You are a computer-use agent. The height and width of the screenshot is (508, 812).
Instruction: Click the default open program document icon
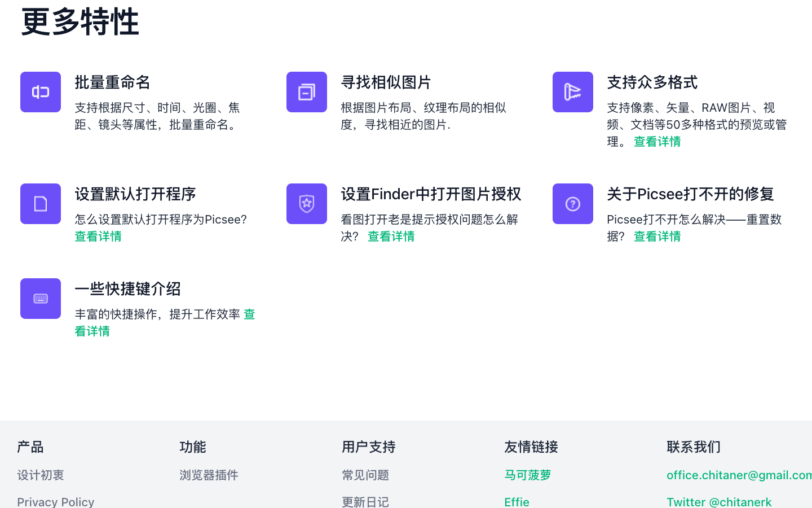click(40, 204)
